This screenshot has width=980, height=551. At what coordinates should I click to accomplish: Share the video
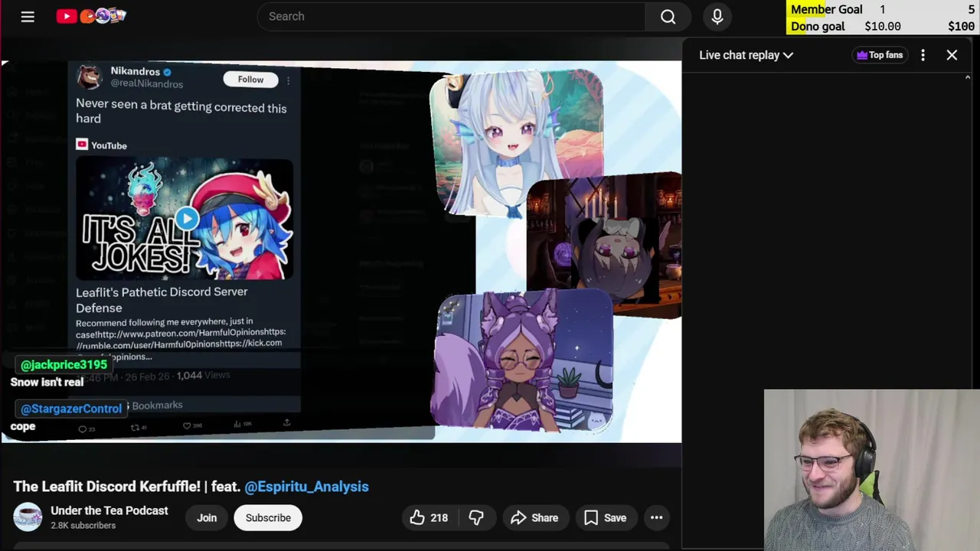click(534, 518)
